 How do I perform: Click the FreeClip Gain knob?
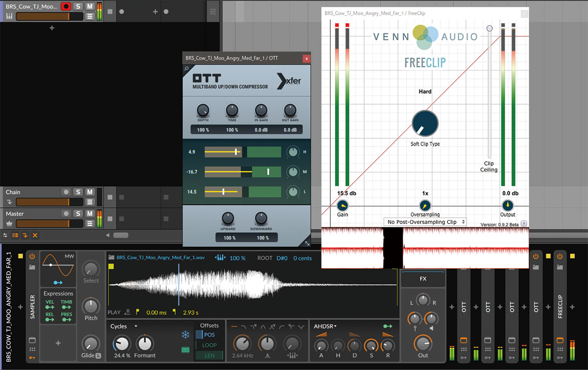[x=343, y=205]
